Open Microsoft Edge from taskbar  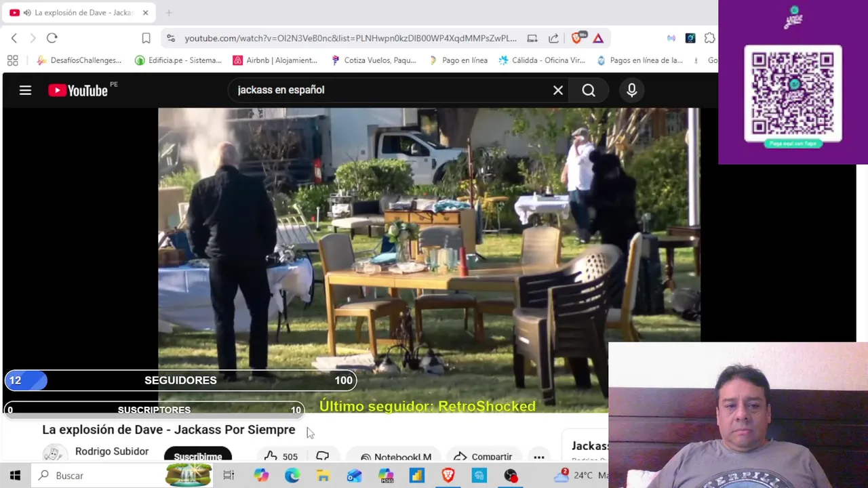pyautogui.click(x=292, y=476)
